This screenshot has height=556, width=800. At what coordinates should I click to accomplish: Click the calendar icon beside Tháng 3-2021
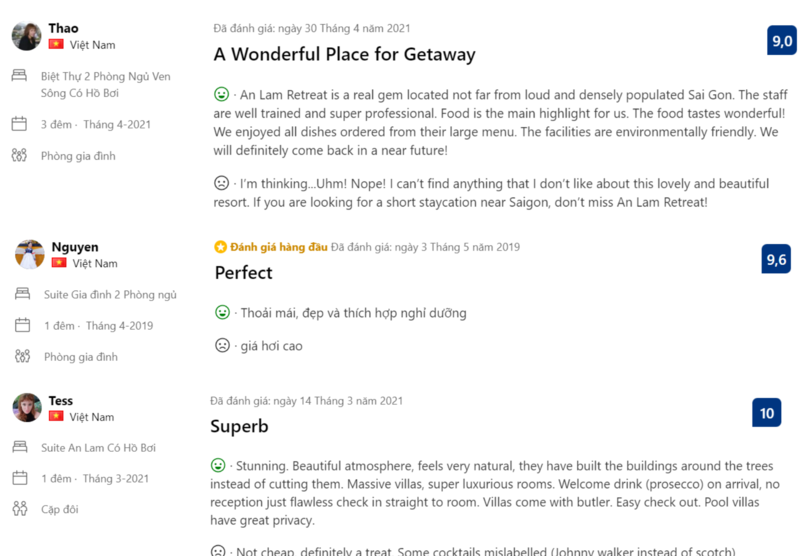[19, 479]
